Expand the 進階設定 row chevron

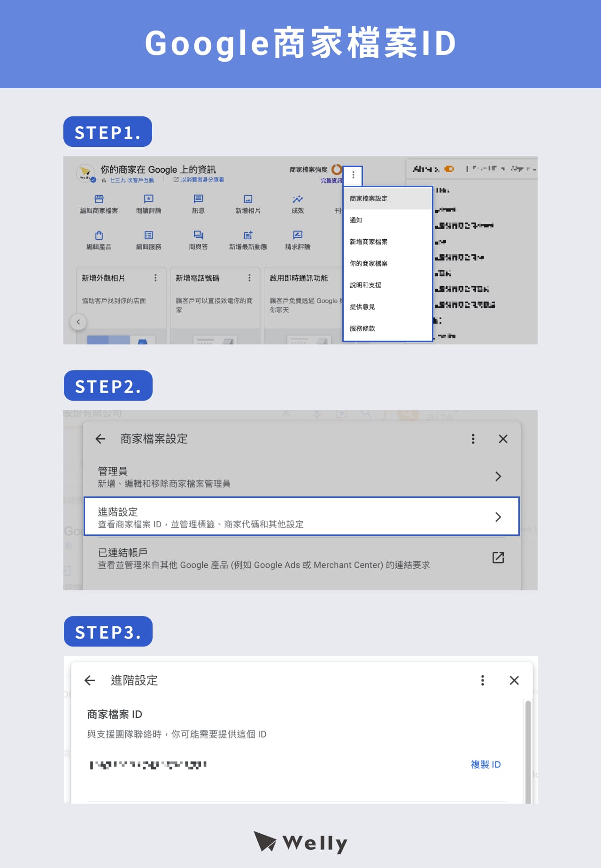pyautogui.click(x=498, y=517)
